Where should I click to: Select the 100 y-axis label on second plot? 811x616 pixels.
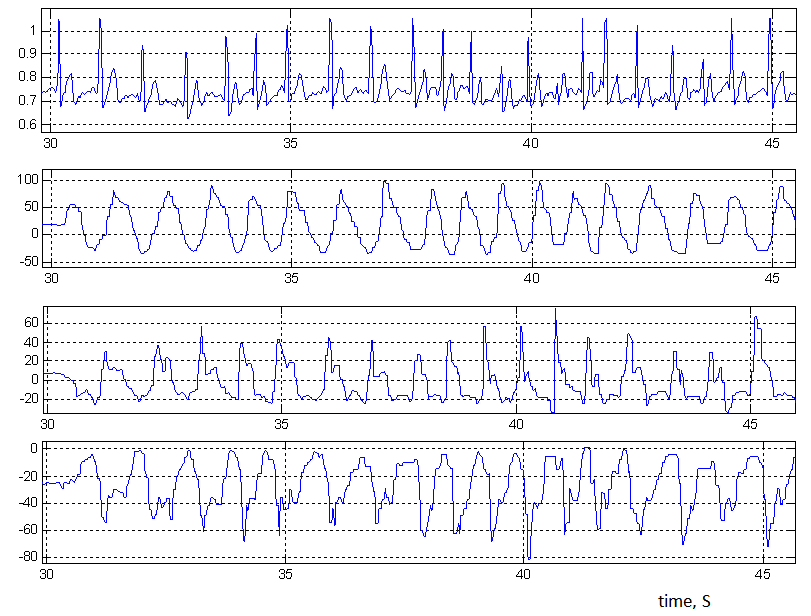(x=25, y=179)
